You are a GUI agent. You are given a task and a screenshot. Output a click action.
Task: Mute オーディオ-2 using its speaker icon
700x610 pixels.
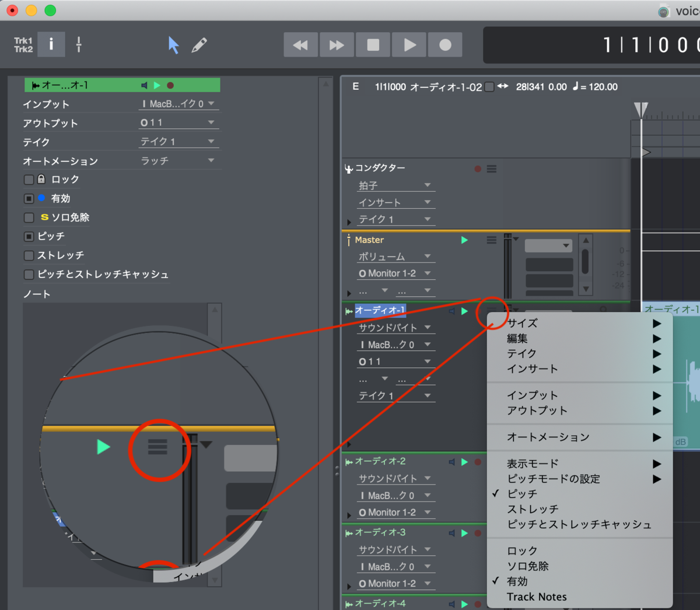click(x=451, y=461)
